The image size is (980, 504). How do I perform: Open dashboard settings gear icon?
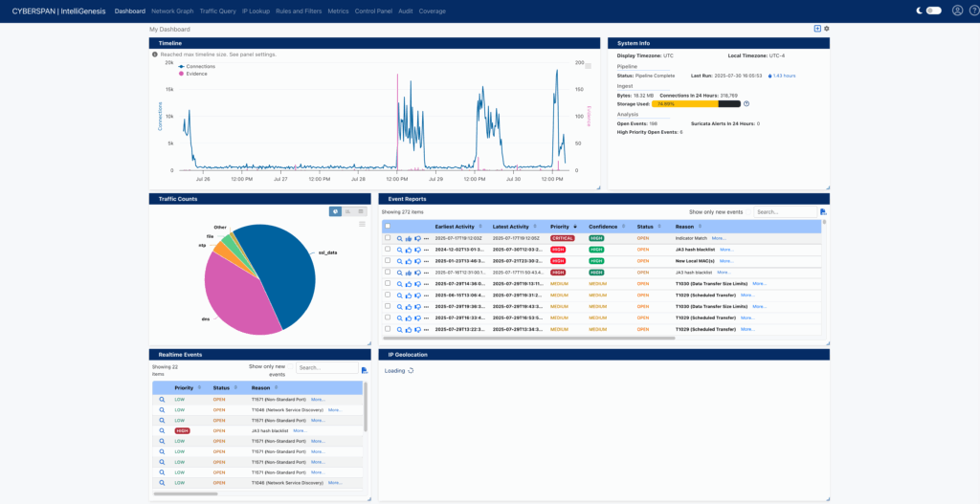click(x=827, y=29)
